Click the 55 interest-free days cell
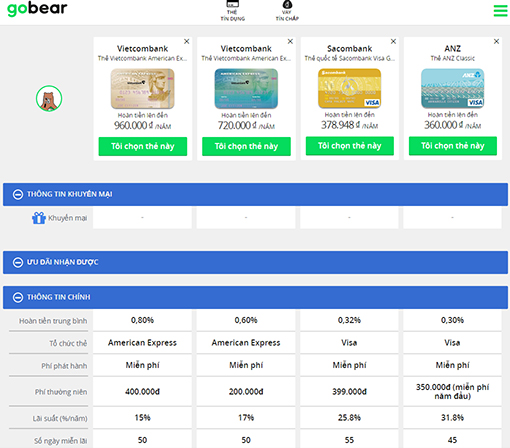The width and height of the screenshot is (510, 448). (x=349, y=440)
